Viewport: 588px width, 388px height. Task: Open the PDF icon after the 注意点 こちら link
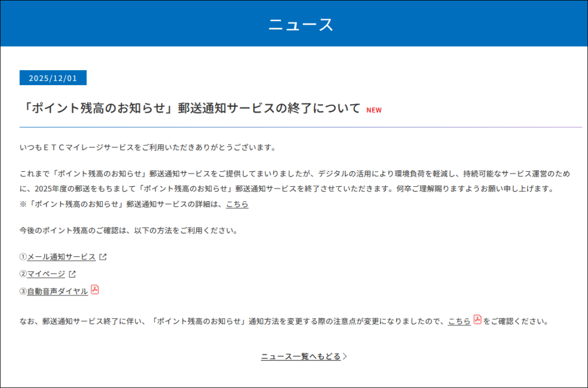(477, 320)
